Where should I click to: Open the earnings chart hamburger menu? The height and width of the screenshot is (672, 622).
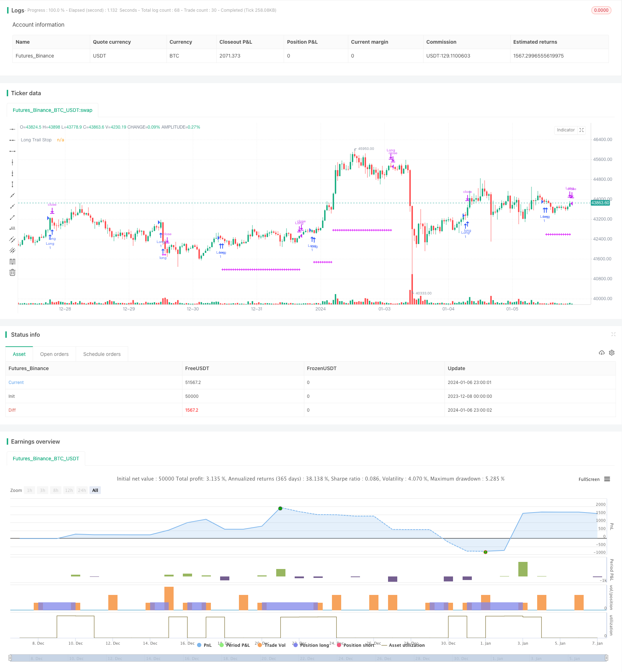click(607, 479)
